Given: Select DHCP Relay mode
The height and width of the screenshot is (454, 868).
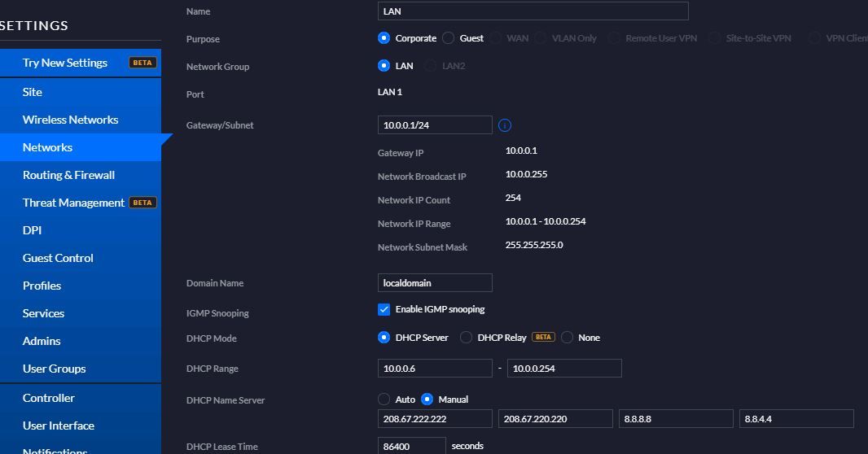Looking at the screenshot, I should [x=467, y=338].
